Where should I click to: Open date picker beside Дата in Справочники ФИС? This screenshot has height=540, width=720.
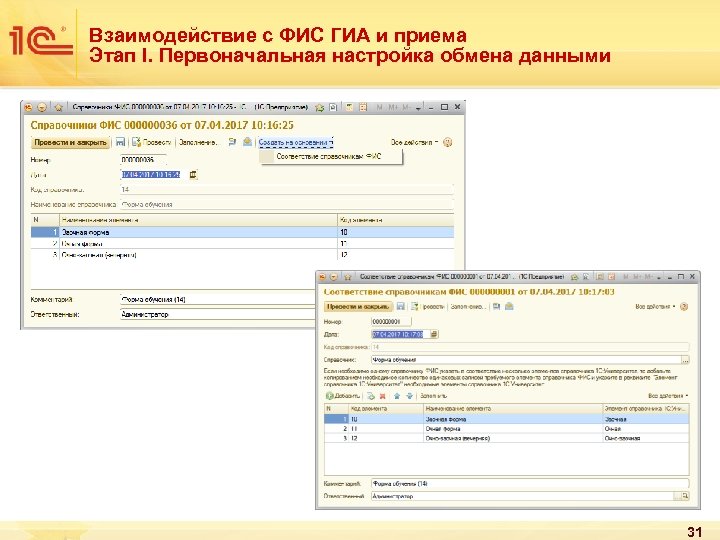[193, 174]
